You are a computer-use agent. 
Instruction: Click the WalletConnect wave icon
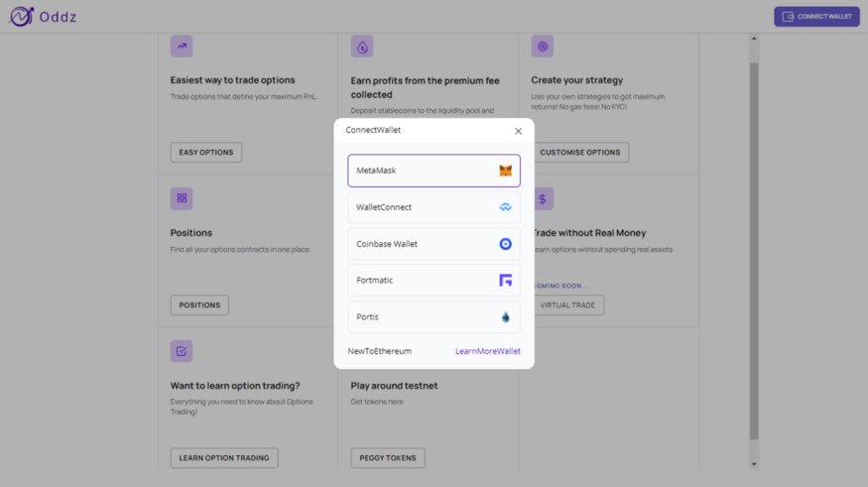click(505, 207)
